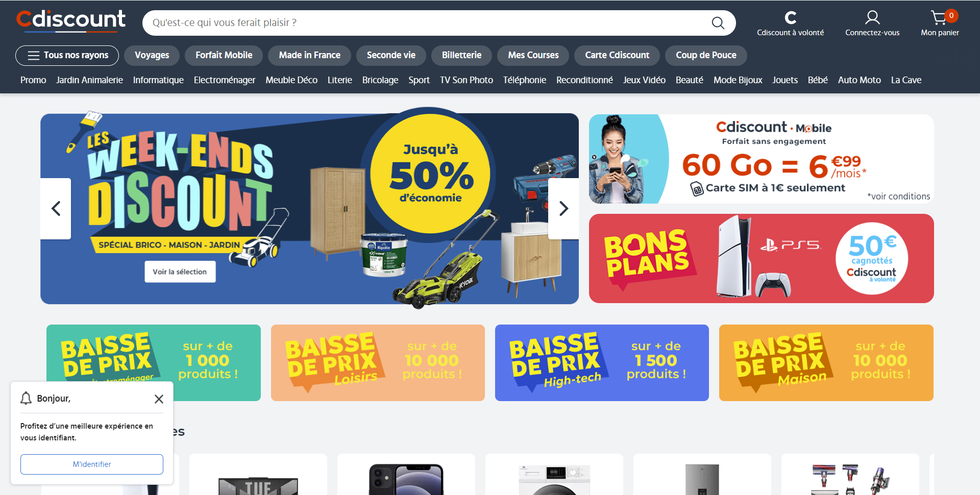Expand the Tous nos rayons menu
980x495 pixels.
click(67, 55)
